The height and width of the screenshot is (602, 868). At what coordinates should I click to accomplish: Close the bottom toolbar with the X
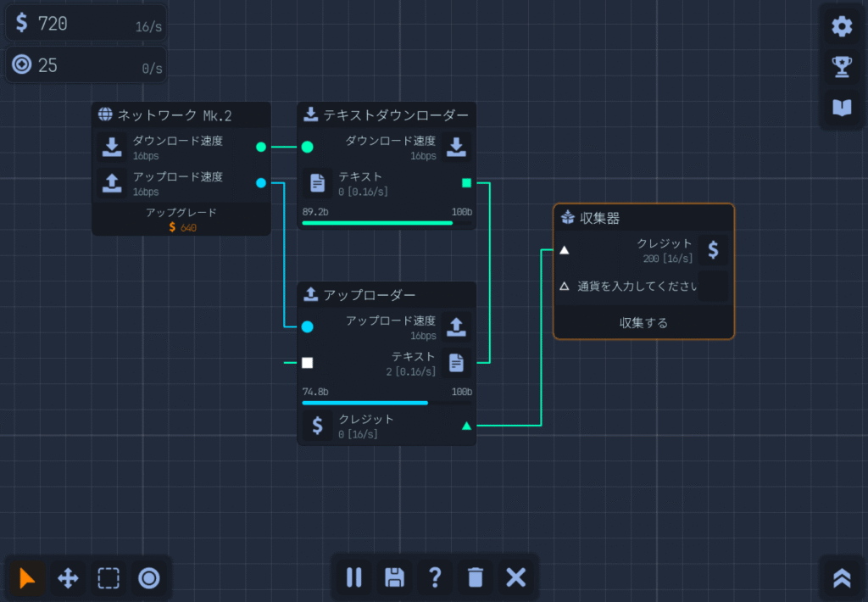coord(516,577)
